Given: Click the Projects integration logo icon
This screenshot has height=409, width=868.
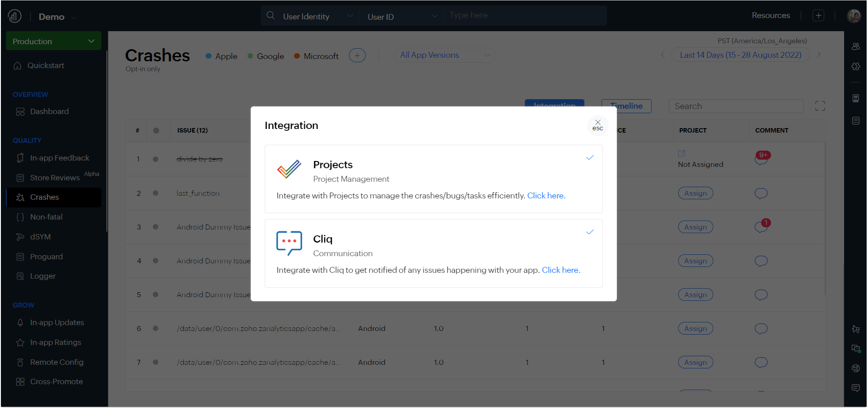Looking at the screenshot, I should (x=289, y=170).
